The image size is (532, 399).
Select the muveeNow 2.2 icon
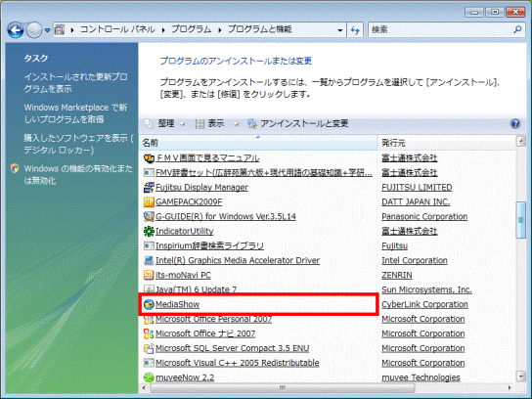(149, 377)
